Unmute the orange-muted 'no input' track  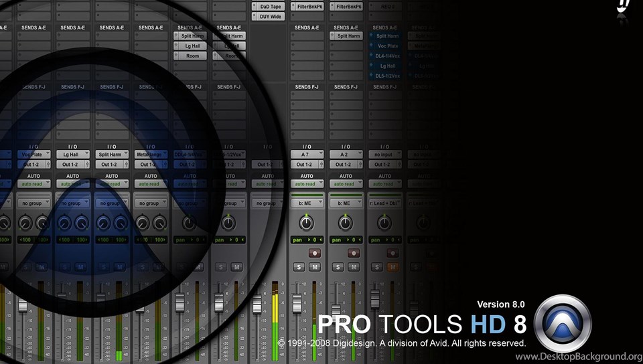click(392, 267)
